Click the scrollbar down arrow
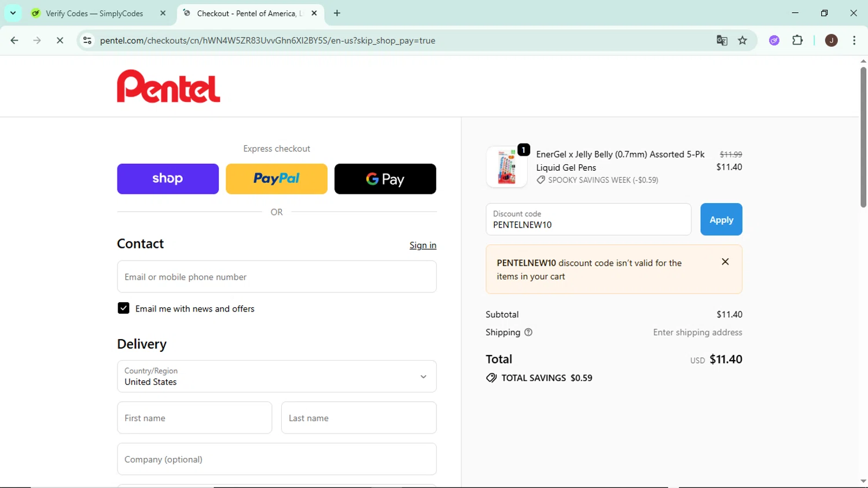This screenshot has height=488, width=868. tap(863, 481)
